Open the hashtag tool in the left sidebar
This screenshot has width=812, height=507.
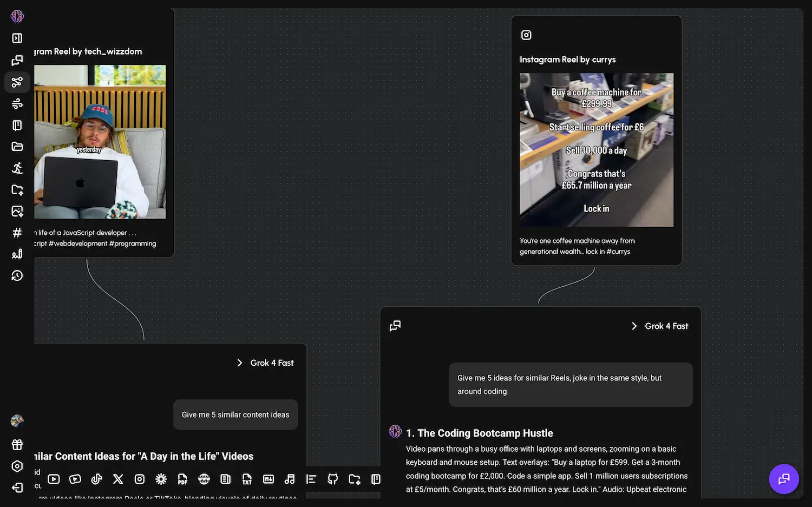click(17, 233)
